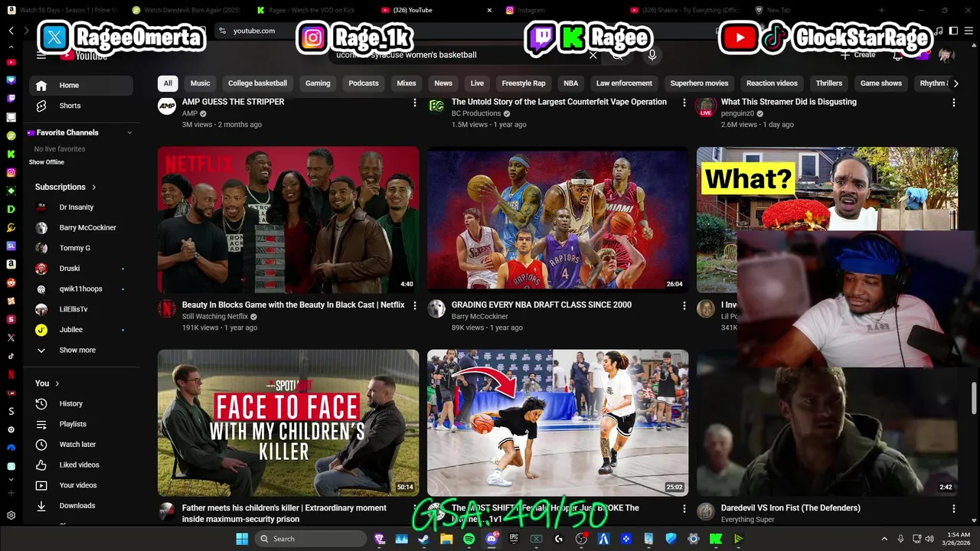Open browser sidebar settings gear
The image size is (980, 551).
click(x=11, y=516)
